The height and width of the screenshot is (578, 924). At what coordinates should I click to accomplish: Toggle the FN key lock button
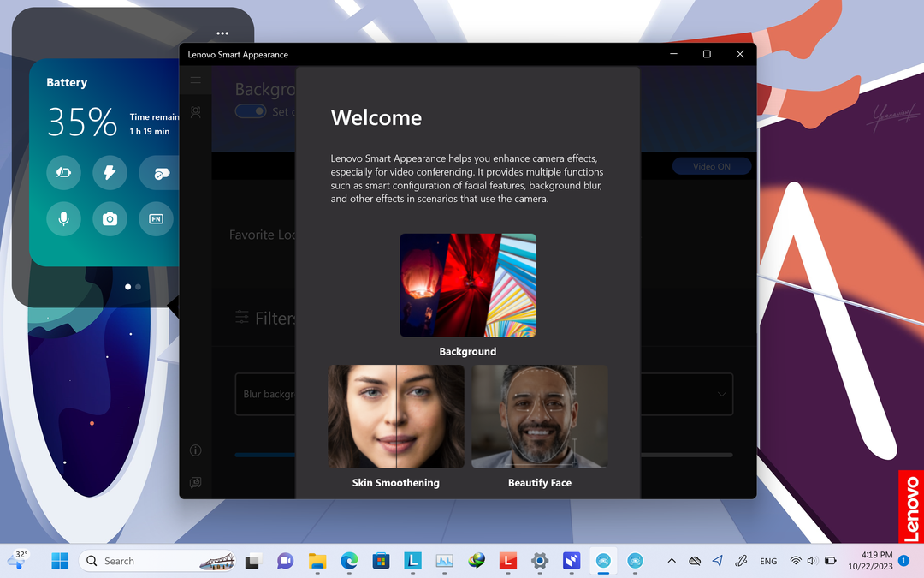tap(156, 219)
